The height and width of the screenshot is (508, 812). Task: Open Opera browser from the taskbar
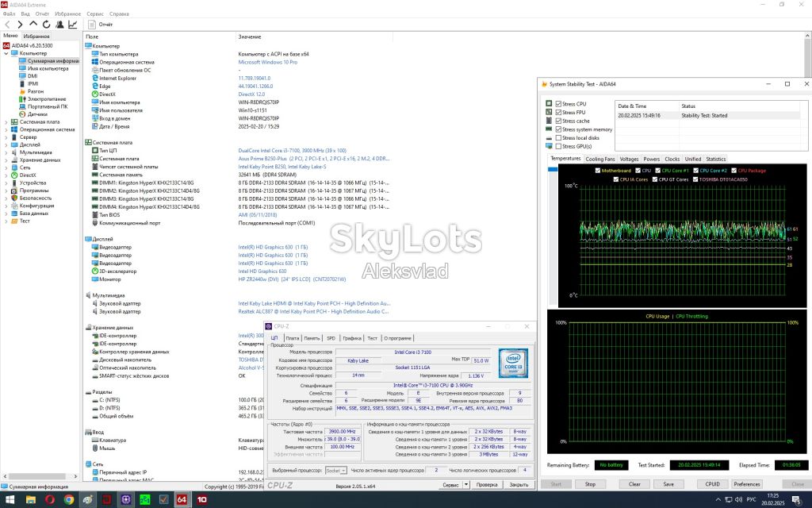50,500
